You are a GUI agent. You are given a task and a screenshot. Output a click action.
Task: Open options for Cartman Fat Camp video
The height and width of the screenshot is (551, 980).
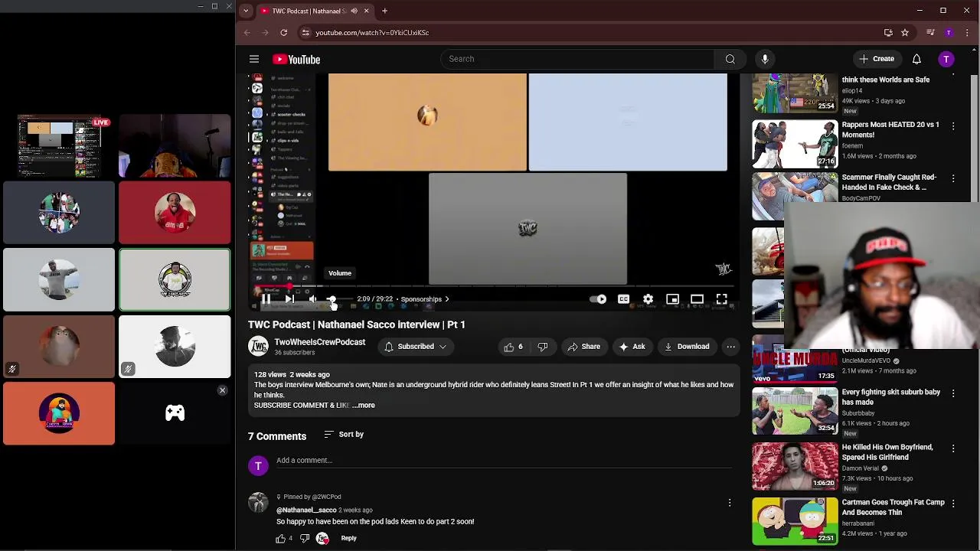(953, 504)
